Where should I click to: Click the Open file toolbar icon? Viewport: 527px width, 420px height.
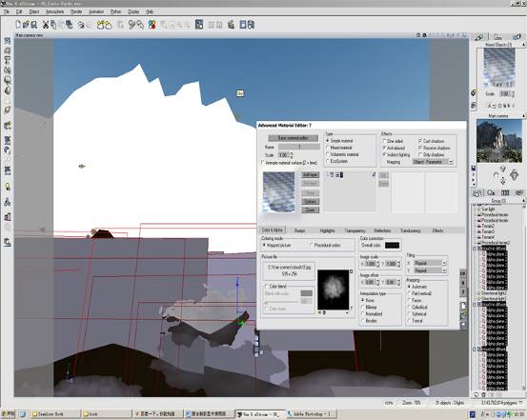(27, 24)
